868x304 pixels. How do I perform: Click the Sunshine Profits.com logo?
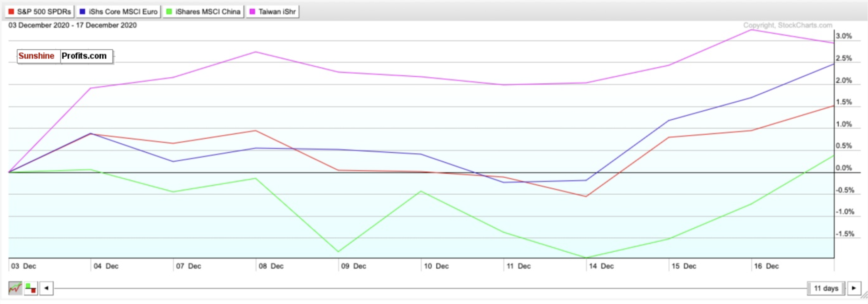(x=65, y=56)
